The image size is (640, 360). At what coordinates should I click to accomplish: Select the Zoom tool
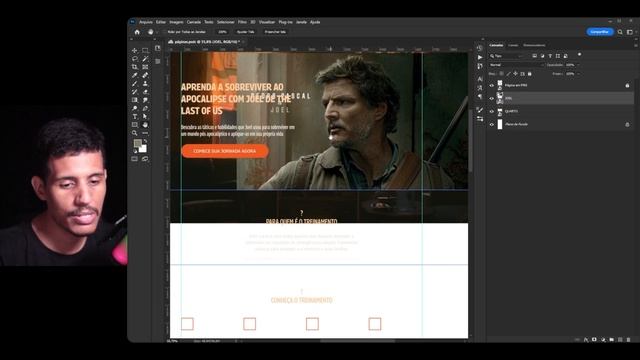(135, 133)
